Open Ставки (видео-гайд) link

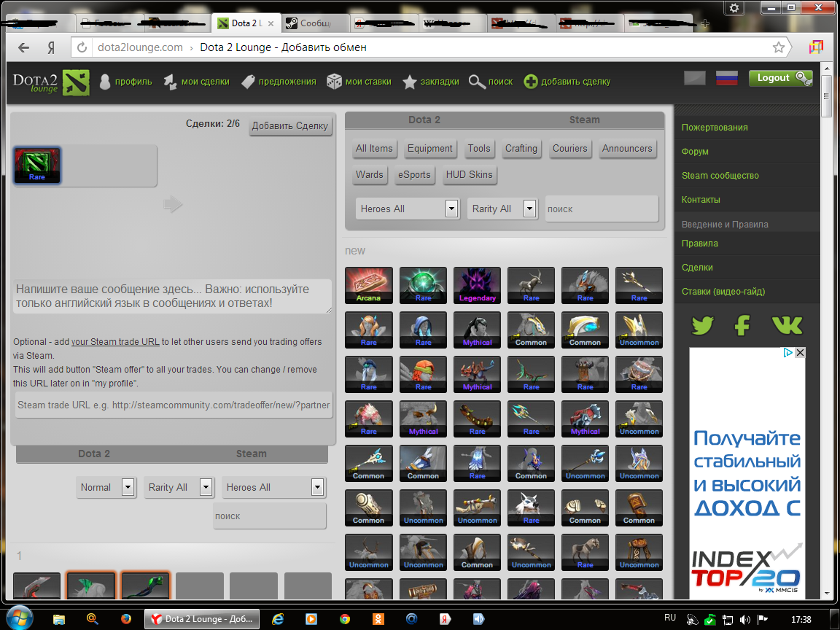pyautogui.click(x=723, y=292)
